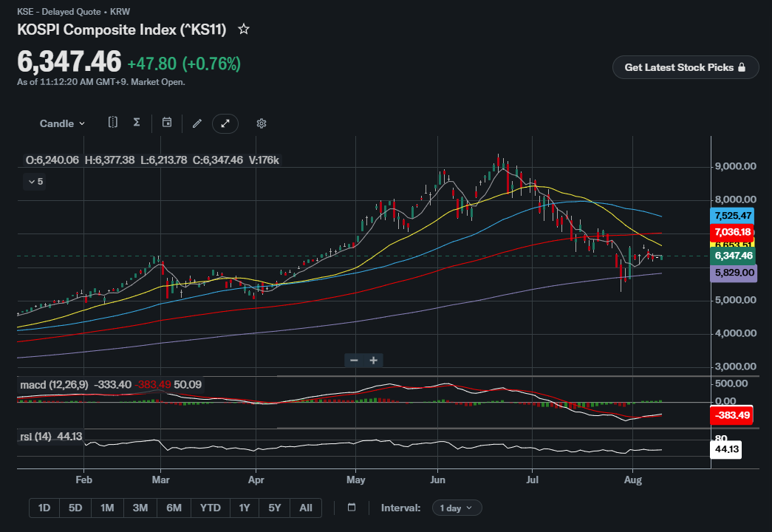Screen dimensions: 772x532
Task: Open the events calendar icon in toolbar
Action: pos(167,123)
